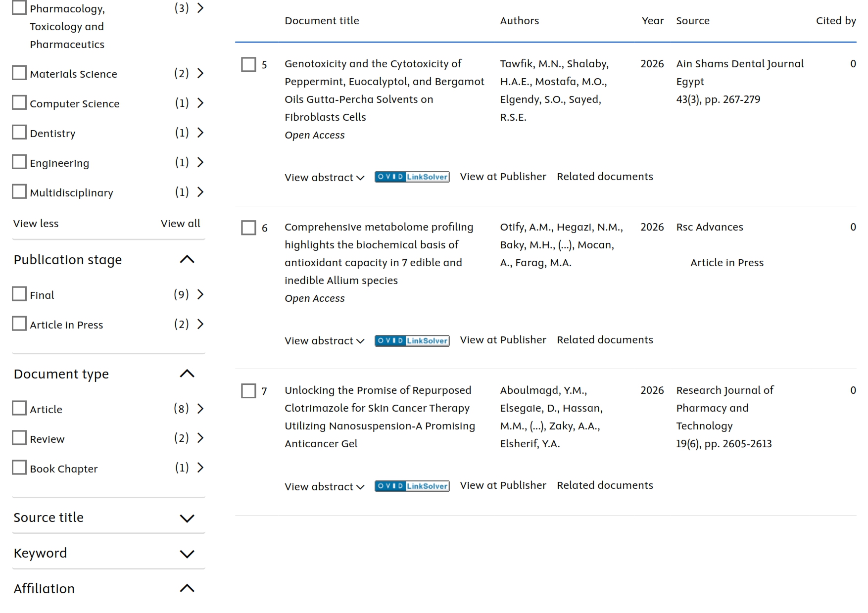Open Dentistry filter arrow icon

(200, 133)
